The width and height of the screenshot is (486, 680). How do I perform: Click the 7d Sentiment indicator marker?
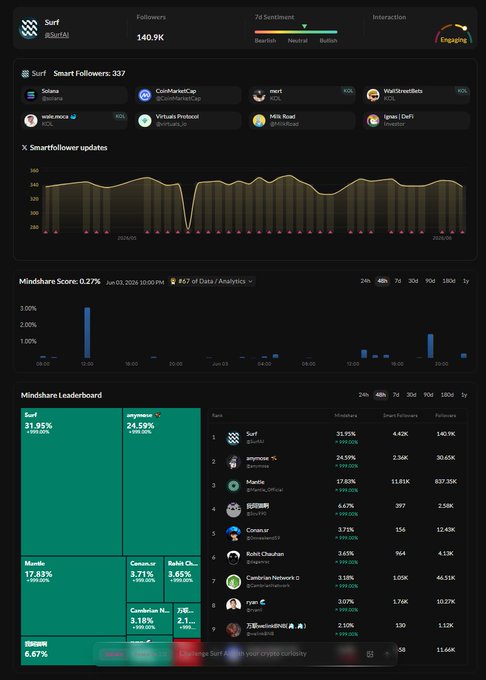[304, 26]
